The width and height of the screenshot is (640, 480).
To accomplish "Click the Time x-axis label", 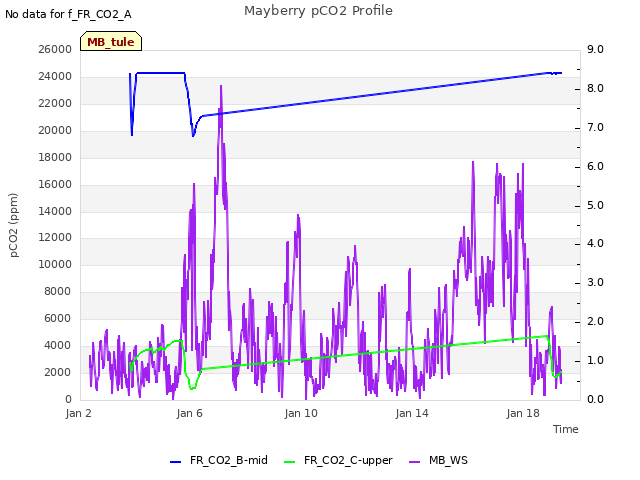I will [566, 429].
